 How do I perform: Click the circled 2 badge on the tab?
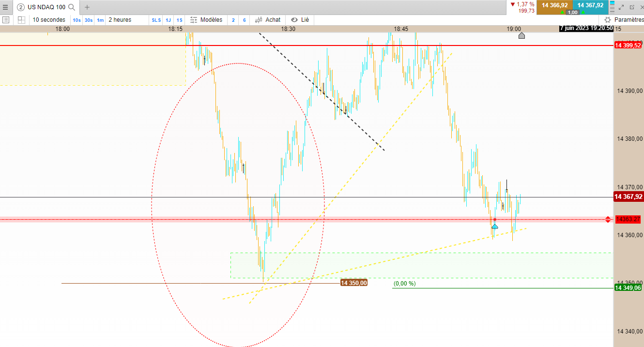pos(21,7)
